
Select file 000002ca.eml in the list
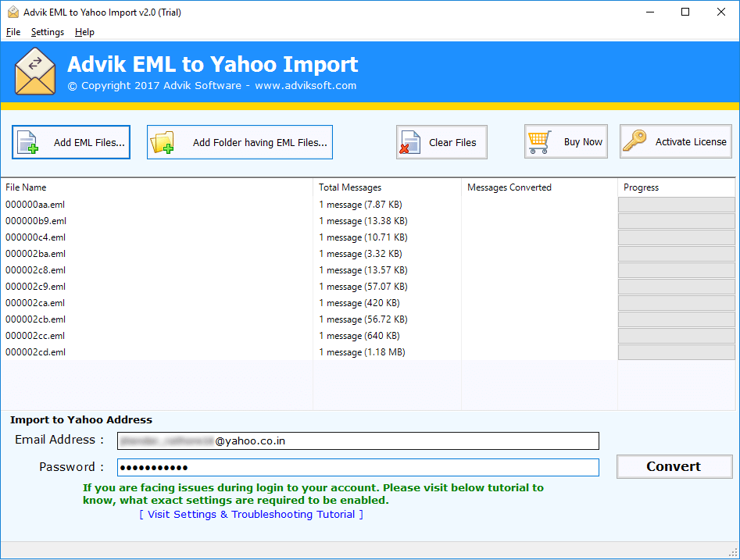pyautogui.click(x=35, y=303)
